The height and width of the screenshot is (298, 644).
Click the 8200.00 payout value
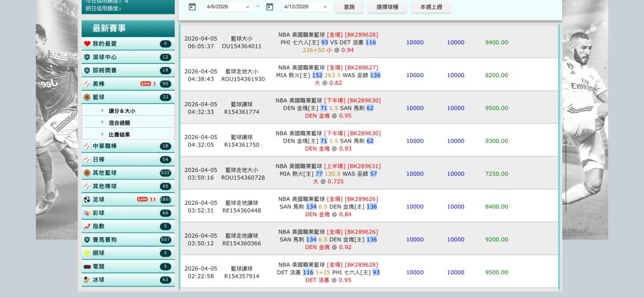(497, 75)
